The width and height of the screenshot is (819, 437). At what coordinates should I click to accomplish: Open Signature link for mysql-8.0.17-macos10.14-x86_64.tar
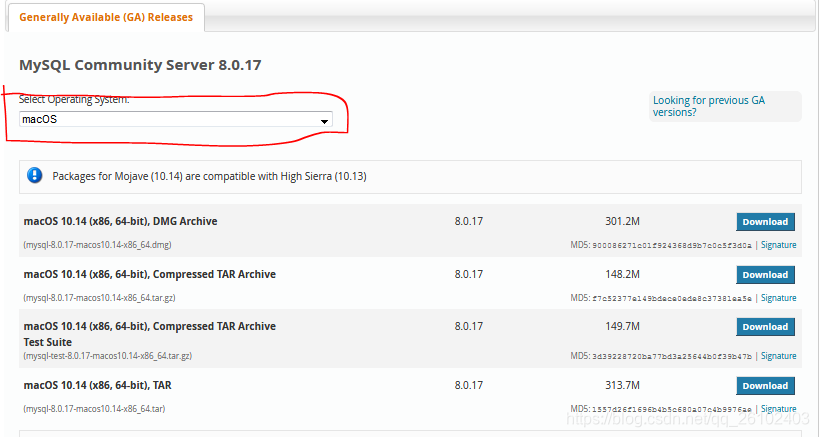[x=778, y=409]
